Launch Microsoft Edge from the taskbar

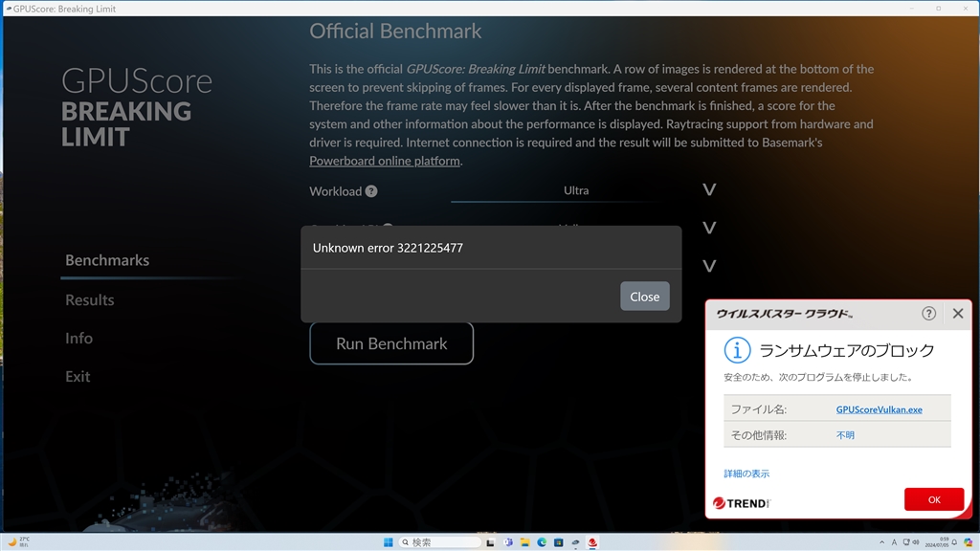click(542, 542)
